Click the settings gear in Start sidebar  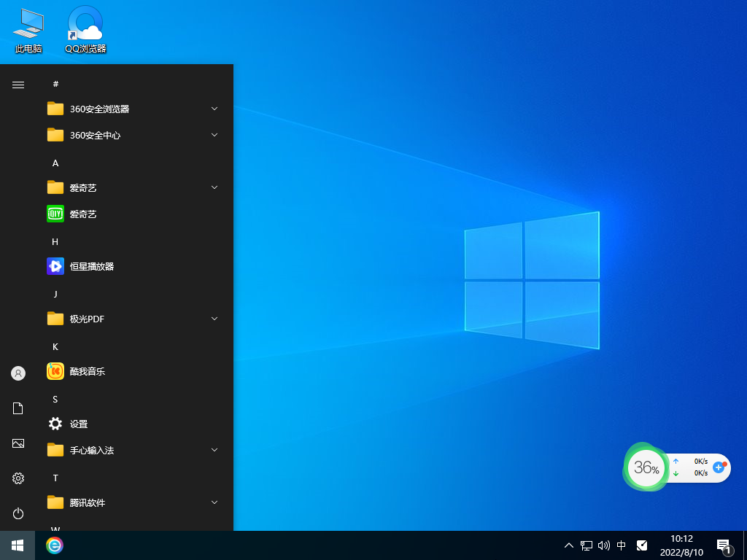18,478
